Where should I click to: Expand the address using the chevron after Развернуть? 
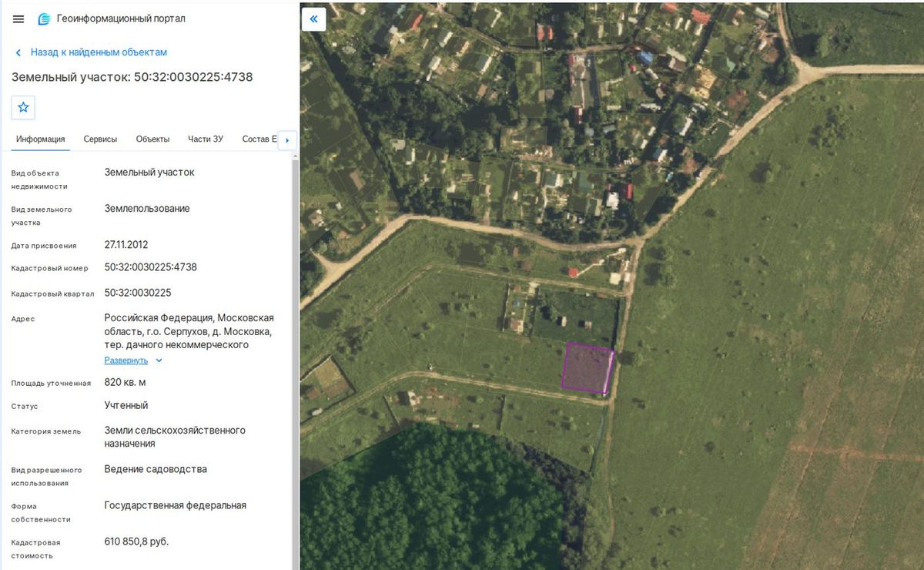pyautogui.click(x=159, y=360)
